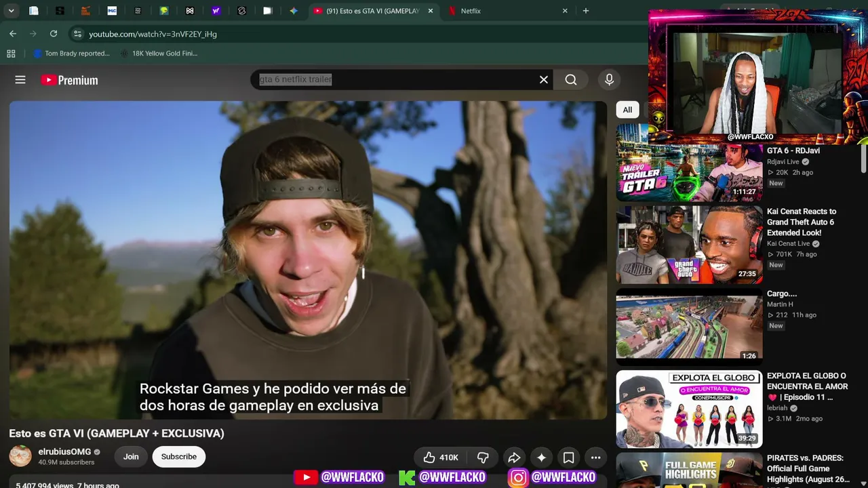This screenshot has width=868, height=488.
Task: Open the Cargo.... video thumbnail
Action: pos(689,327)
